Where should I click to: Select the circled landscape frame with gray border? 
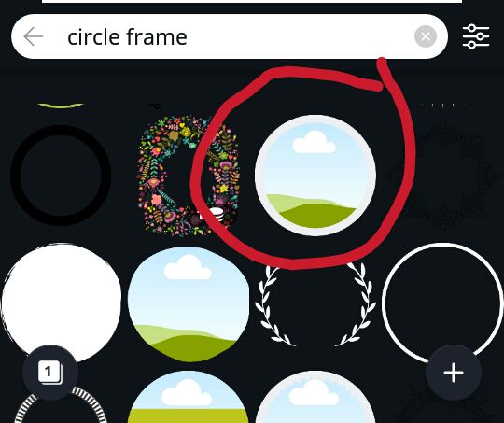(315, 176)
